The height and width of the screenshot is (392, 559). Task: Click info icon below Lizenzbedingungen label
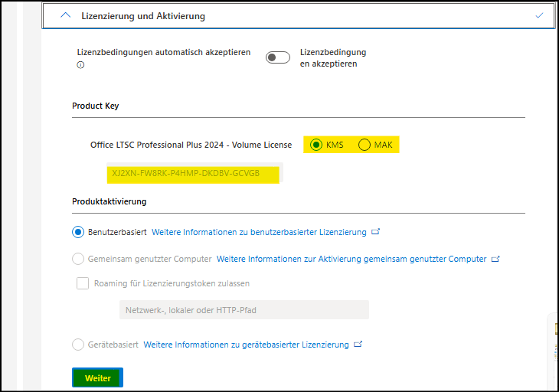pyautogui.click(x=80, y=65)
